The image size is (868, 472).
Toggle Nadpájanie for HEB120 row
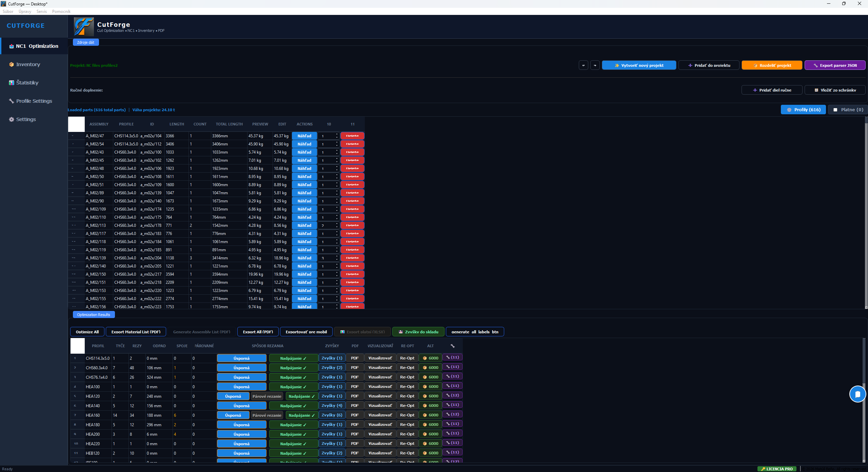[293, 453]
